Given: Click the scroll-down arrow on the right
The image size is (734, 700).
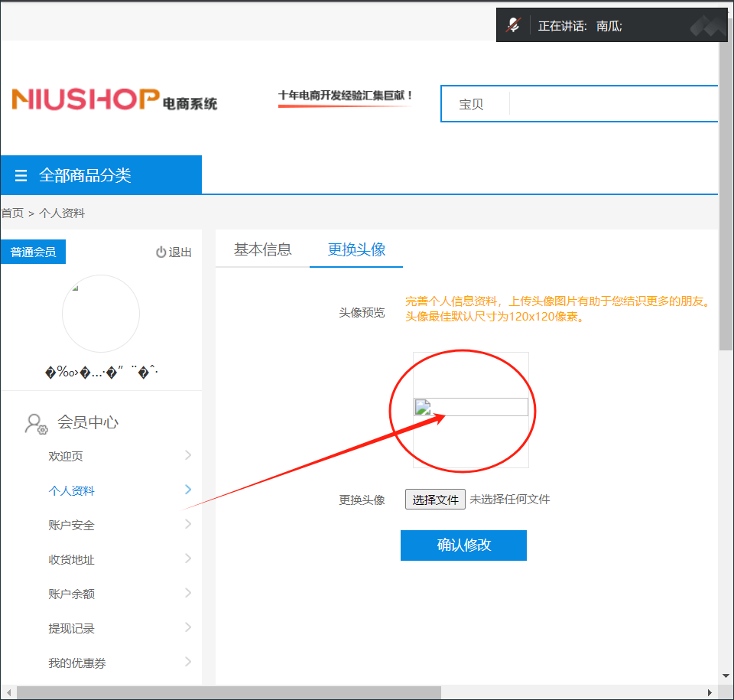Looking at the screenshot, I should 726,676.
